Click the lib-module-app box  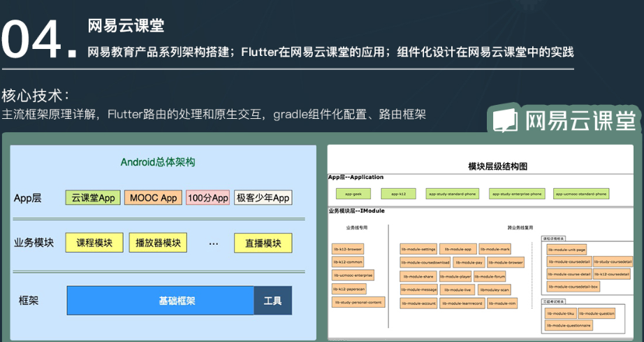pyautogui.click(x=458, y=249)
